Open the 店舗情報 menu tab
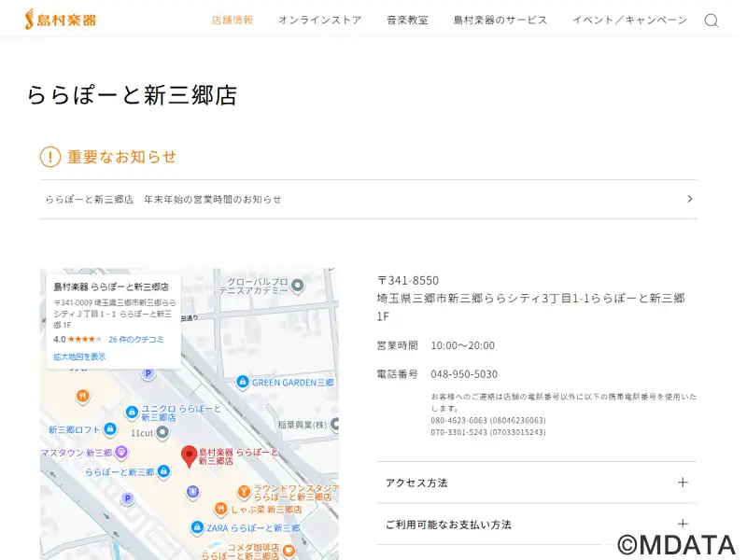Screen dimensions: 747x560 [x=233, y=20]
